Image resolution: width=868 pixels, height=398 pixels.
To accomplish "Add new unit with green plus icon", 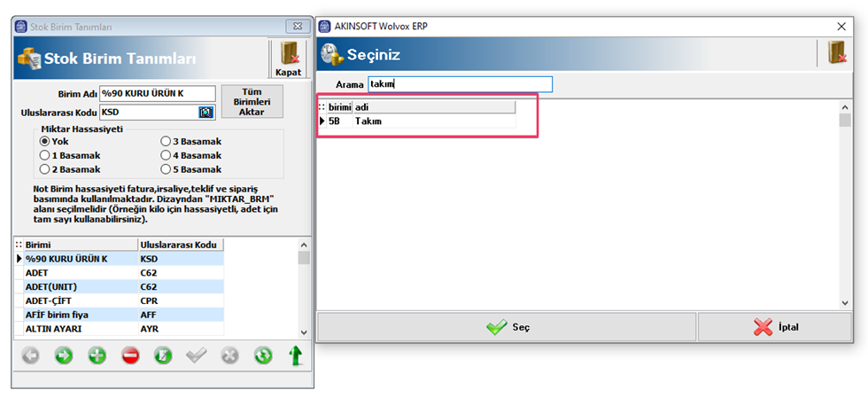I will pos(97,356).
